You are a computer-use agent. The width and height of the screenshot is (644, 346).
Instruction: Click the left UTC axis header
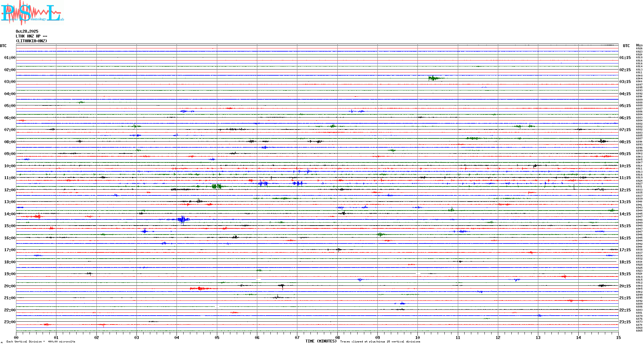click(x=3, y=46)
